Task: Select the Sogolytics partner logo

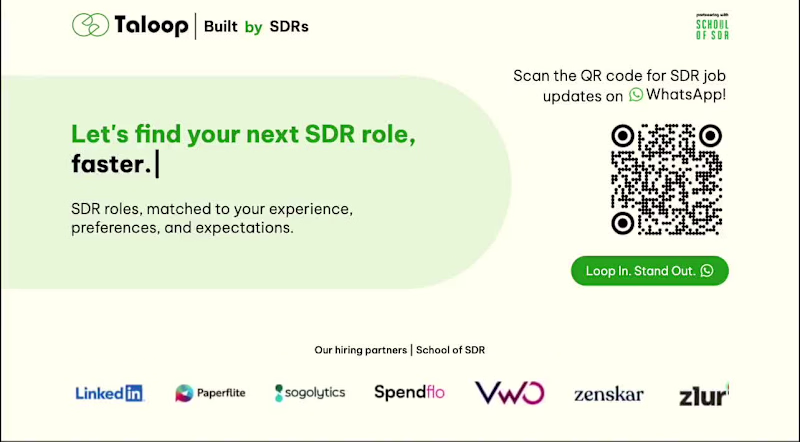Action: tap(310, 393)
